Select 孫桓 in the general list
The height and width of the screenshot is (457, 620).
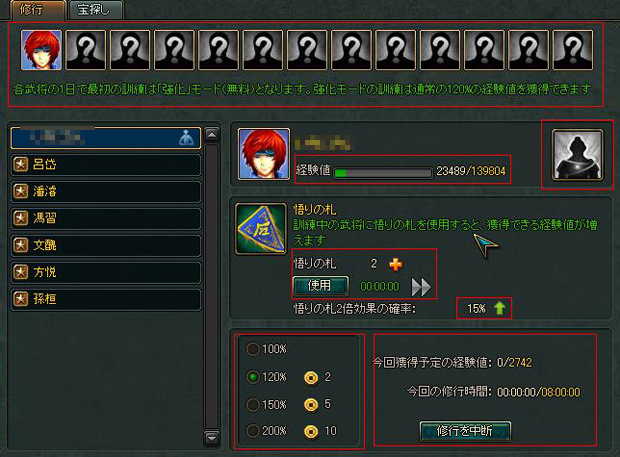pos(106,299)
